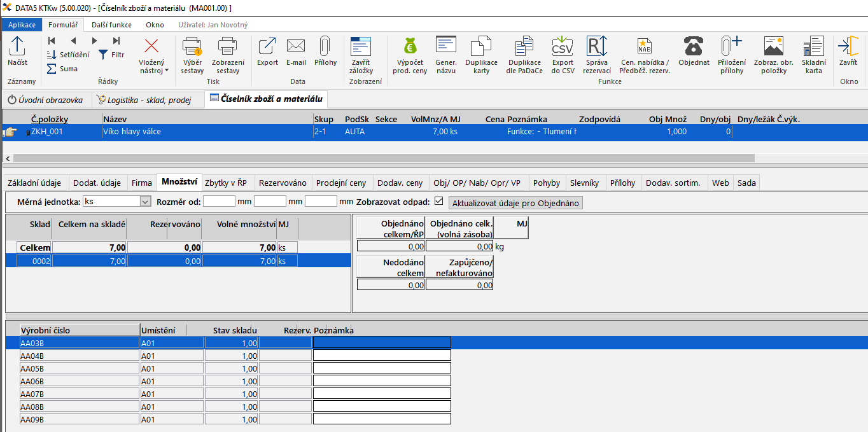The height and width of the screenshot is (432, 868).
Task: Open Skladní karta icon
Action: pos(813,46)
